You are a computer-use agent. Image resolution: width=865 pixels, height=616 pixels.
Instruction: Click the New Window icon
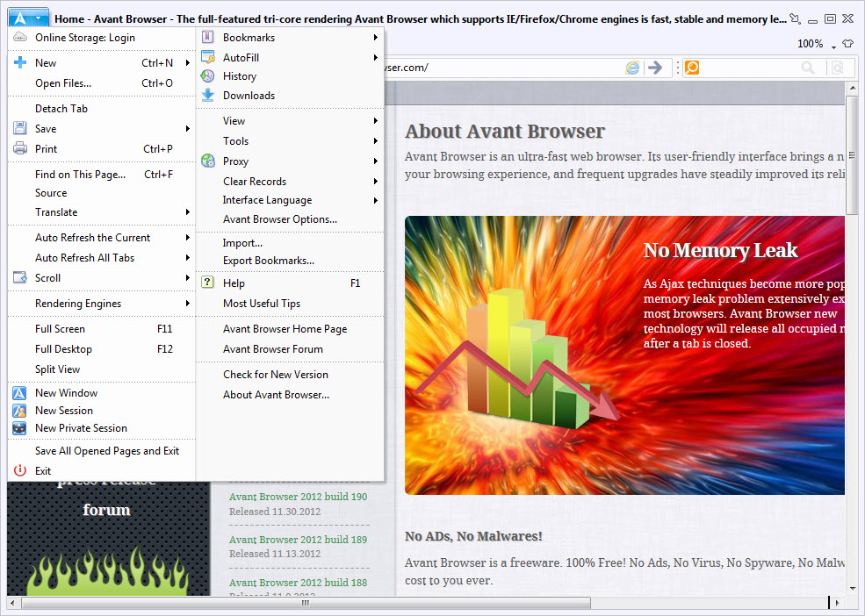point(19,393)
